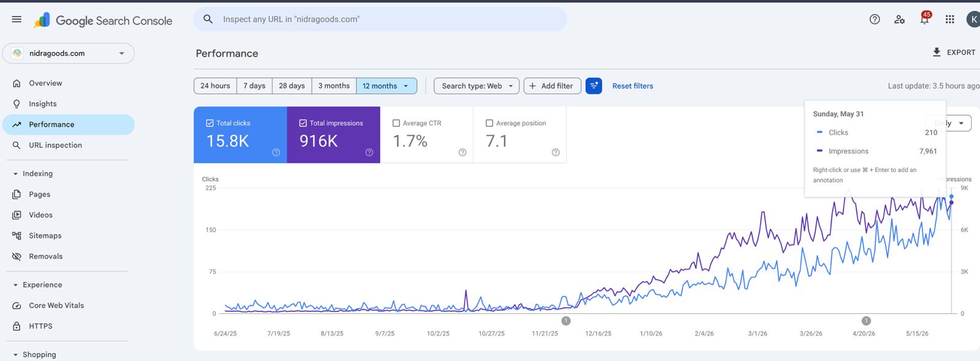Viewport: 980px width, 361px height.
Task: Click the Google Search Console logo
Action: click(103, 20)
